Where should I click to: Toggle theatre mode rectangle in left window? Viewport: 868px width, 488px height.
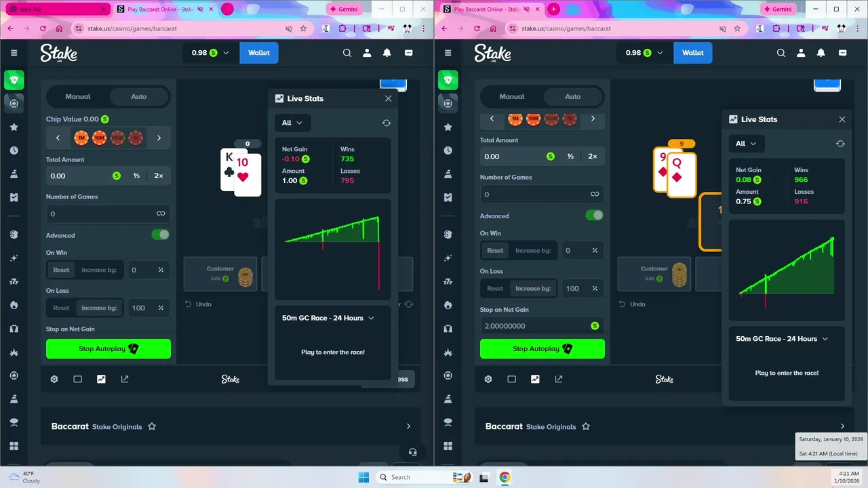78,379
